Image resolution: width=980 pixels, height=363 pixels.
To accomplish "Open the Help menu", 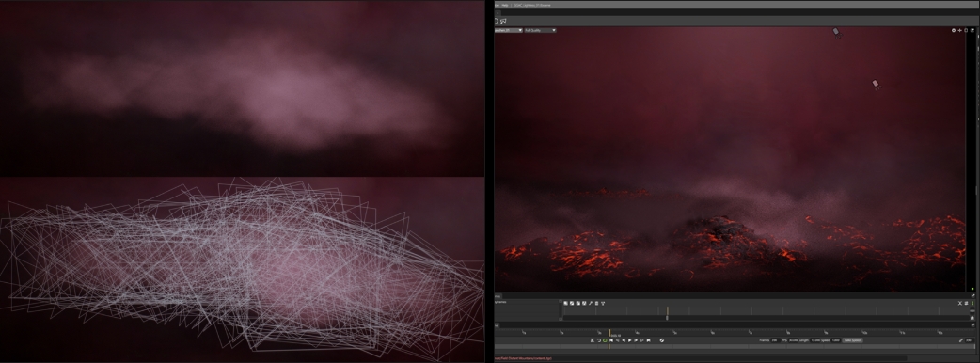I will [x=505, y=5].
